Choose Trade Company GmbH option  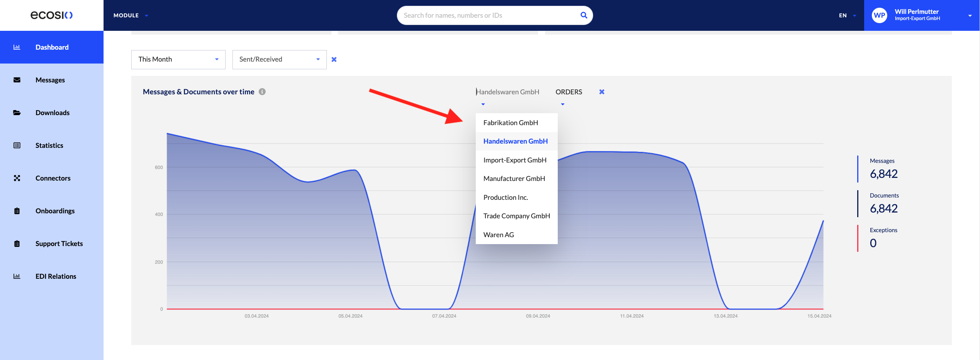tap(517, 216)
